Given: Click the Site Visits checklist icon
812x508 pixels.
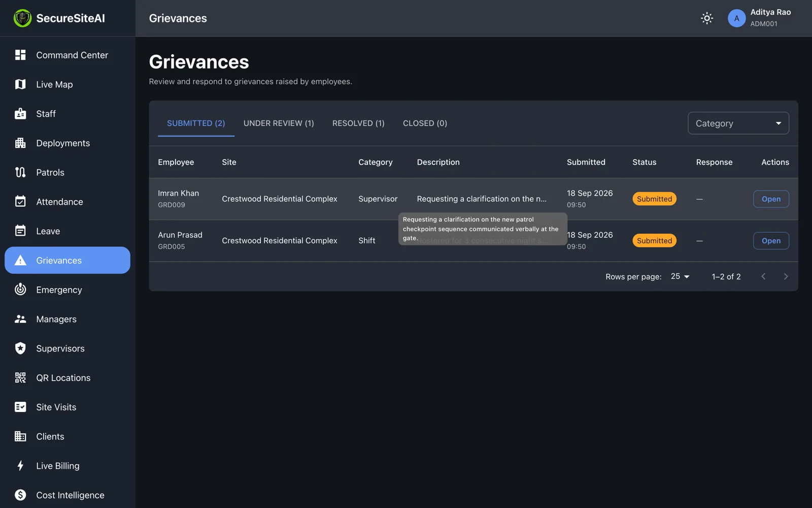Looking at the screenshot, I should [20, 407].
